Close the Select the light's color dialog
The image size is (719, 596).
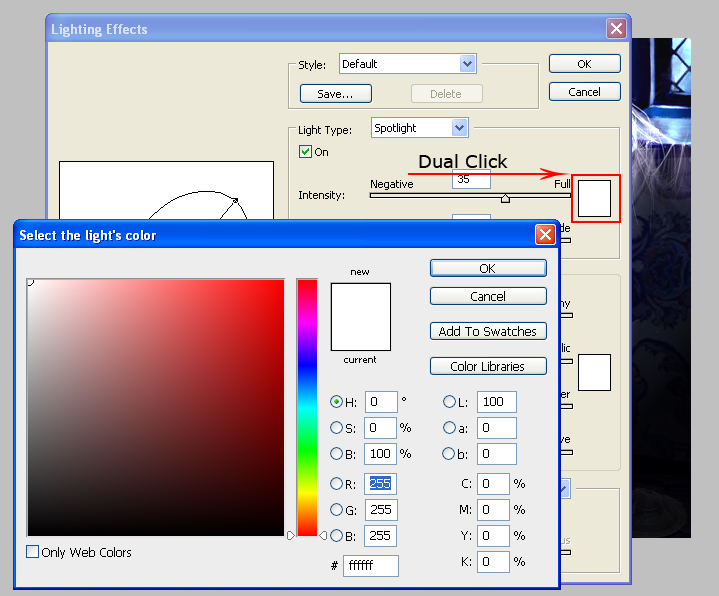pos(545,235)
